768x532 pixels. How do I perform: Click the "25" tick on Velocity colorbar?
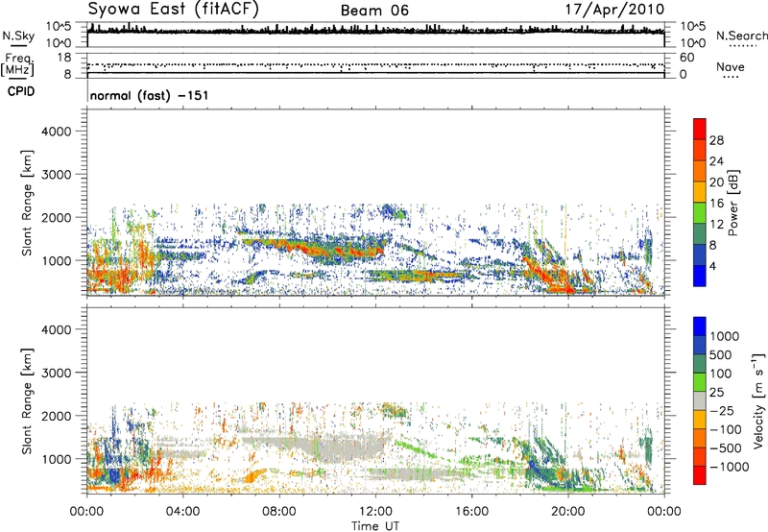(717, 392)
